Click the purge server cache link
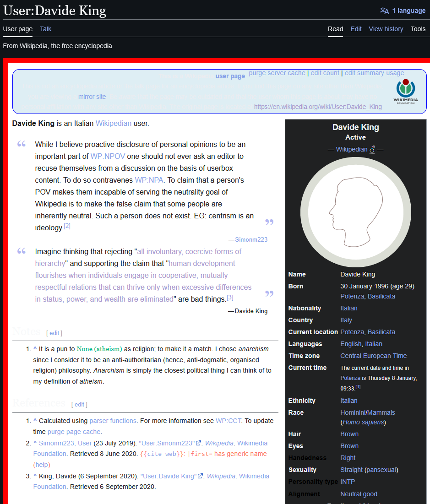This screenshot has height=504, width=430. 277,73
